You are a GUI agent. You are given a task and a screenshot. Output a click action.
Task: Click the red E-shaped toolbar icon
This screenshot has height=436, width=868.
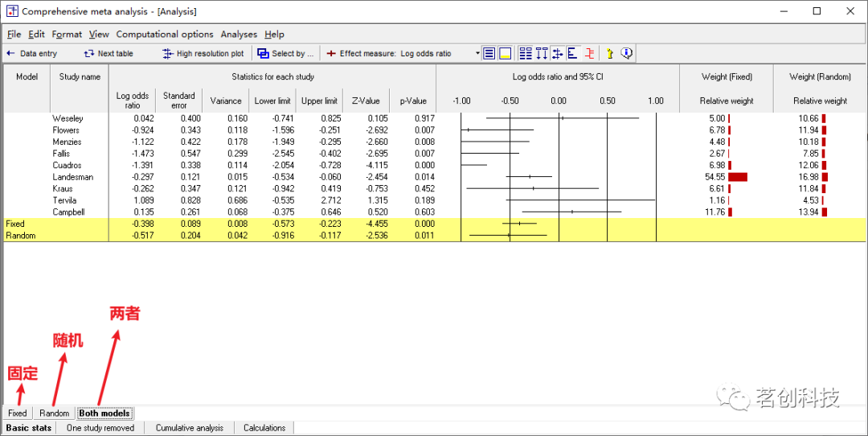(x=590, y=54)
